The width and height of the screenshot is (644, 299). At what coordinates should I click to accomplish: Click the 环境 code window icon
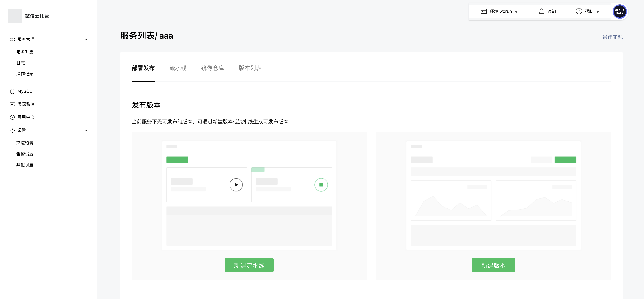click(484, 11)
